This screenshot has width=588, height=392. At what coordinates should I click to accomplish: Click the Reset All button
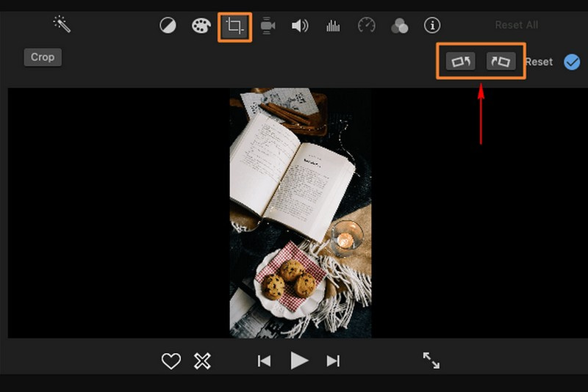517,25
